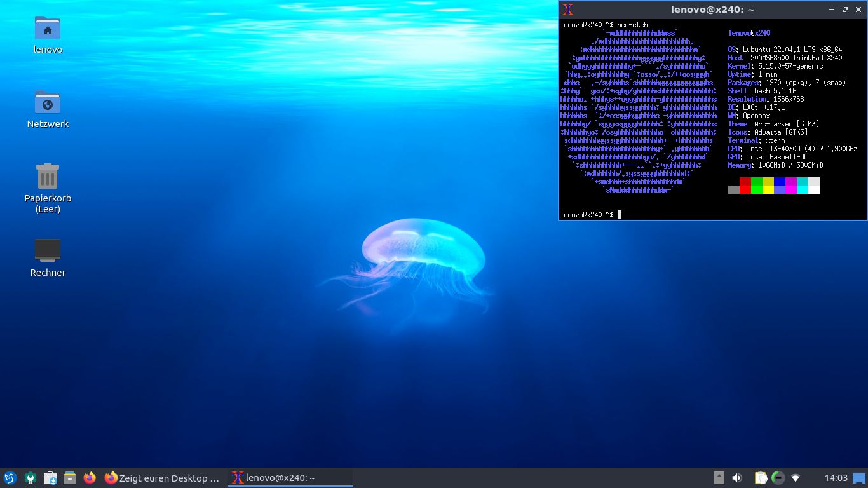Click the '$ neofetch' command line text
The width and height of the screenshot is (868, 488).
tap(628, 25)
